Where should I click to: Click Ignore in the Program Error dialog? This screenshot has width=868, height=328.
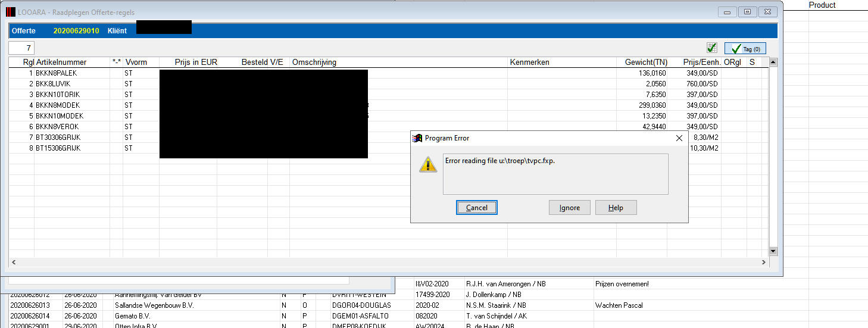point(570,207)
